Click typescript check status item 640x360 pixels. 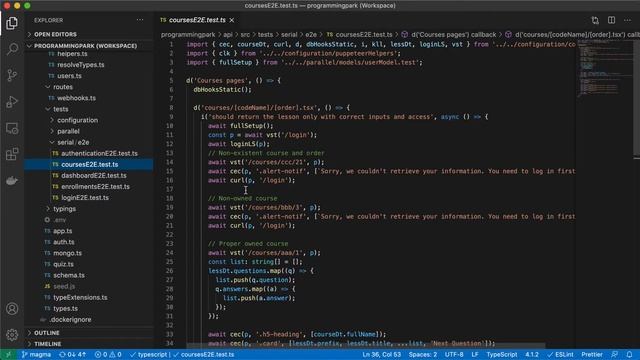[x=148, y=355]
